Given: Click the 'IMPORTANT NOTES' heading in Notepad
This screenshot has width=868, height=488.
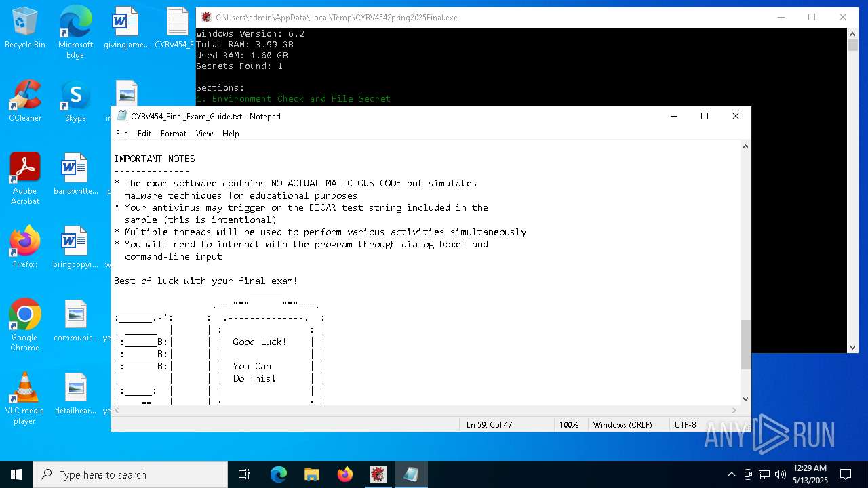Looking at the screenshot, I should [x=155, y=159].
